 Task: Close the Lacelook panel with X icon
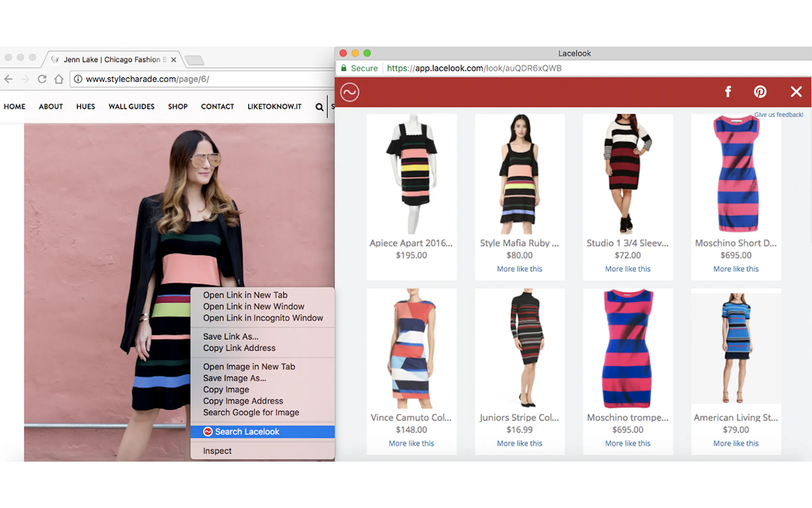point(796,92)
